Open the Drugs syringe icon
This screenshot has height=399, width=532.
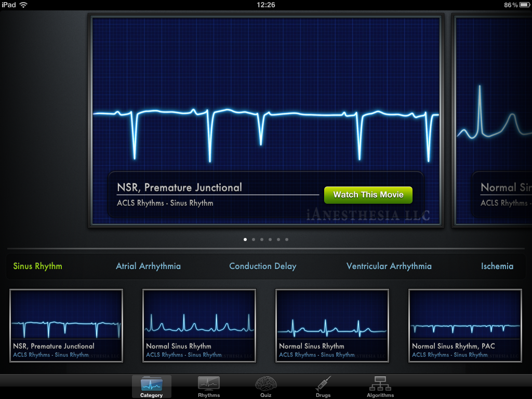pos(323,384)
